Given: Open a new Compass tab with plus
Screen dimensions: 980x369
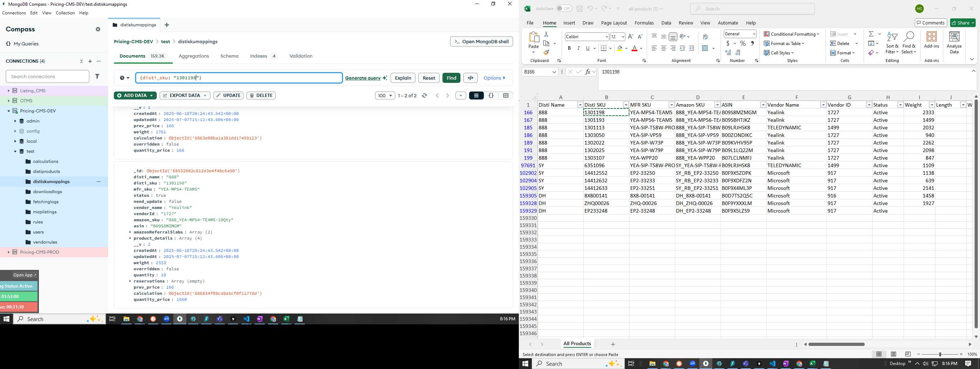Looking at the screenshot, I should coord(166,25).
